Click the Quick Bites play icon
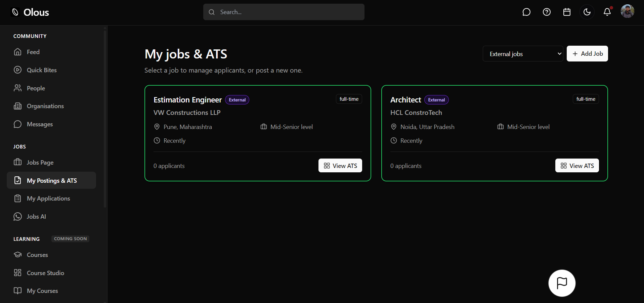This screenshot has width=644, height=303. [17, 70]
